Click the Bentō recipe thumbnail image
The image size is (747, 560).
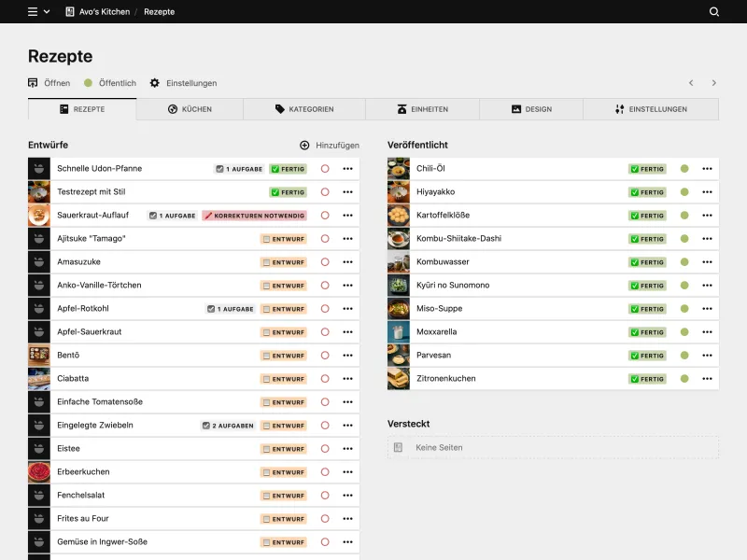click(38, 355)
